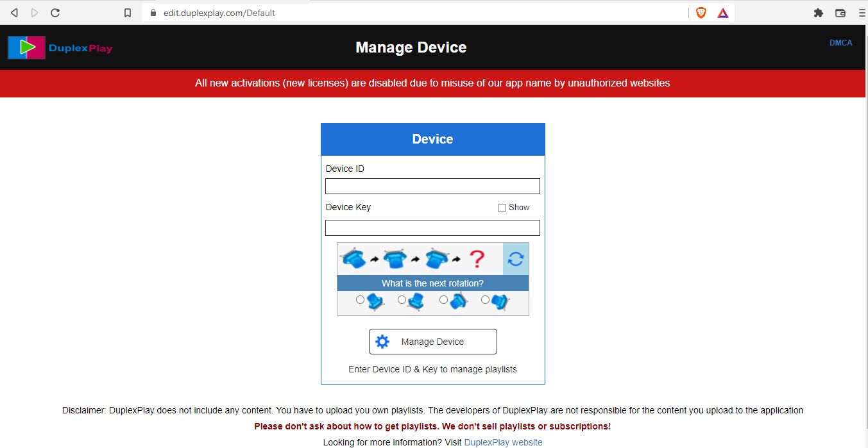Select the third captcha rotation option
This screenshot has height=448, width=868.
tap(443, 300)
